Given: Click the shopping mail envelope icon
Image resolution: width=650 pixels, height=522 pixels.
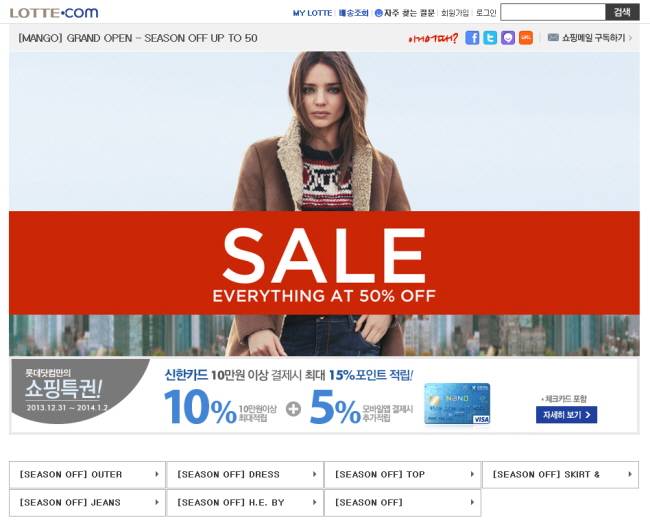Looking at the screenshot, I should coord(553,37).
